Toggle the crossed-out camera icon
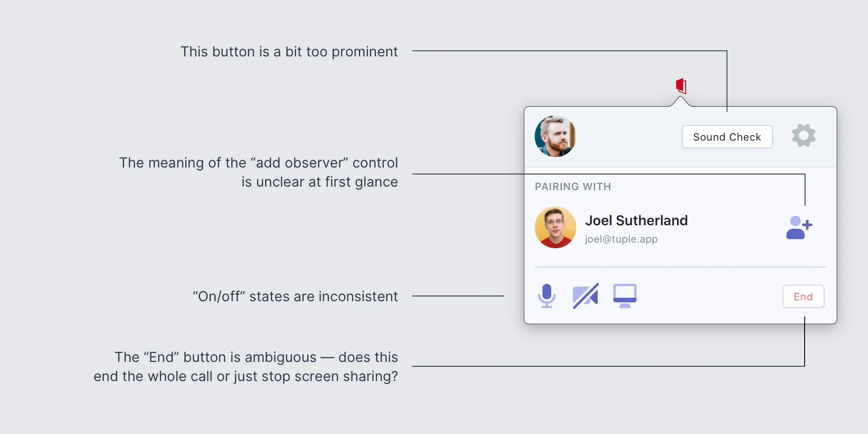Viewport: 868px width, 434px height. pyautogui.click(x=585, y=296)
